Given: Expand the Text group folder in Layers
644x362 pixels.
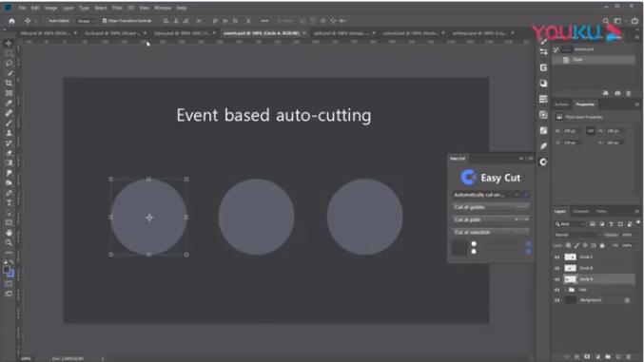Looking at the screenshot, I should [566, 290].
